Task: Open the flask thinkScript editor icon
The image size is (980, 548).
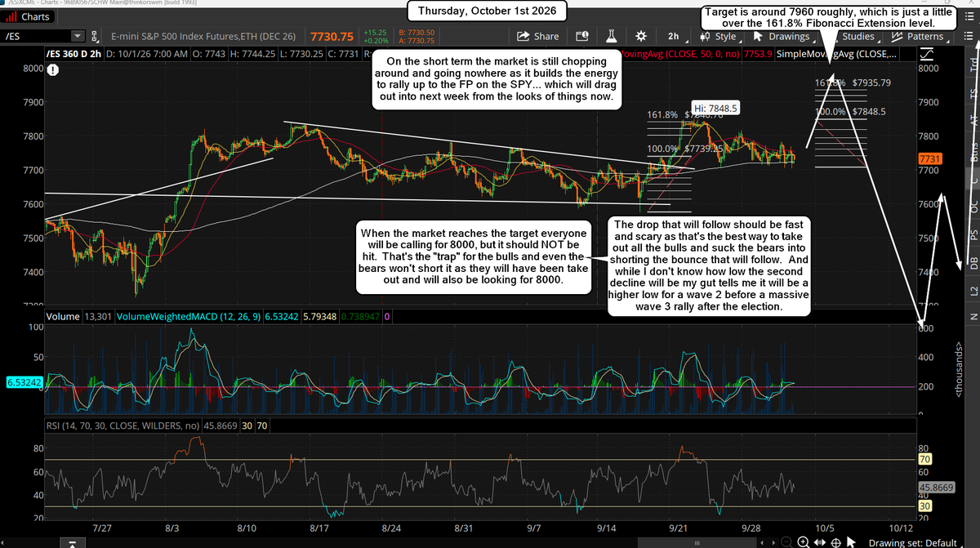Action: pos(612,36)
